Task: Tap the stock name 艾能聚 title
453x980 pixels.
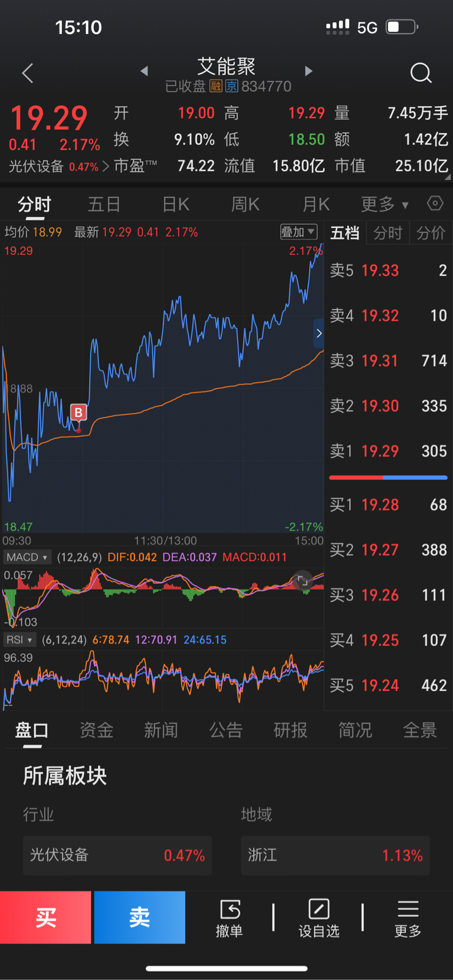Action: pos(226,66)
